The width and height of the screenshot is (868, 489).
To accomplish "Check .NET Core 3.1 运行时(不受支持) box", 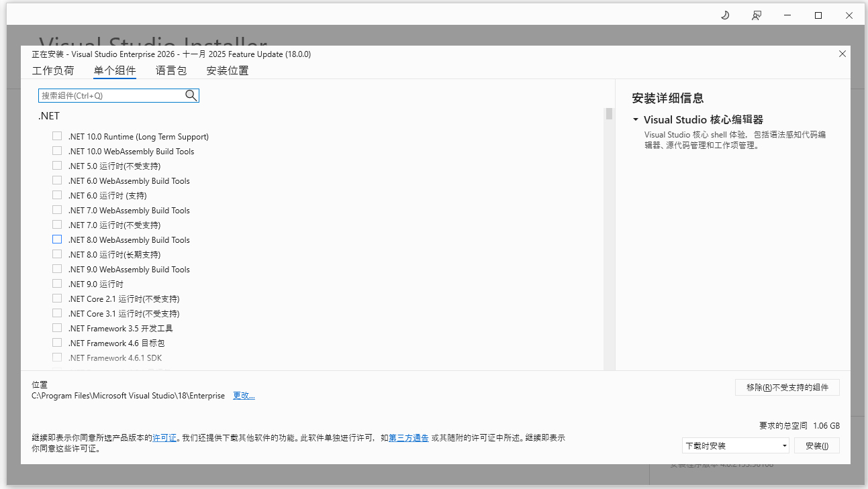I will click(x=57, y=313).
